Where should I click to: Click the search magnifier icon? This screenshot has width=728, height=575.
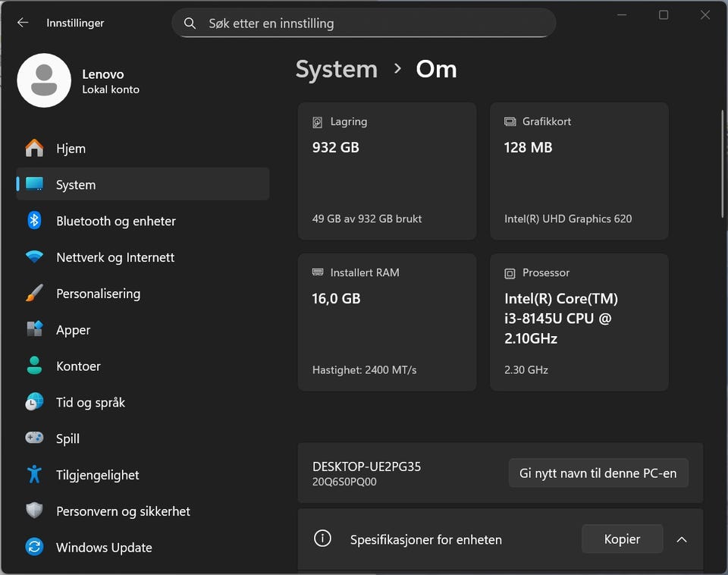click(190, 24)
